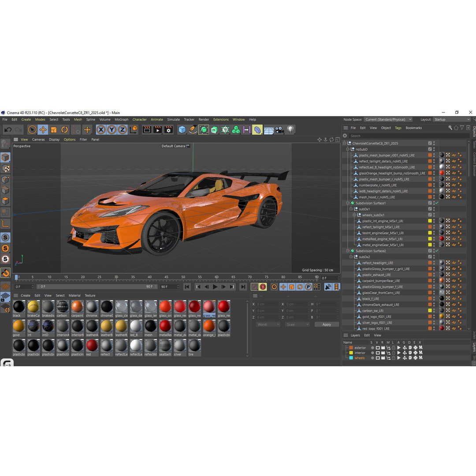Open the Extensions menu
Image resolution: width=476 pixels, height=476 pixels.
tap(221, 119)
